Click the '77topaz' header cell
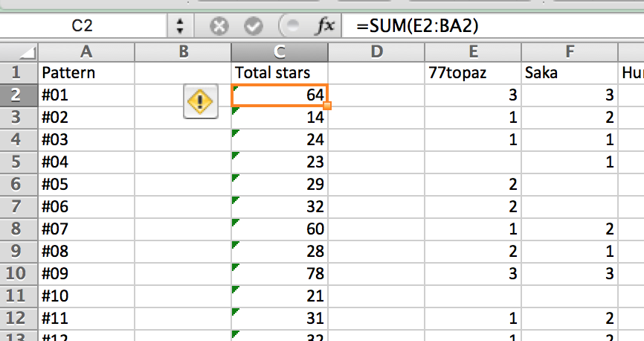 [x=473, y=73]
